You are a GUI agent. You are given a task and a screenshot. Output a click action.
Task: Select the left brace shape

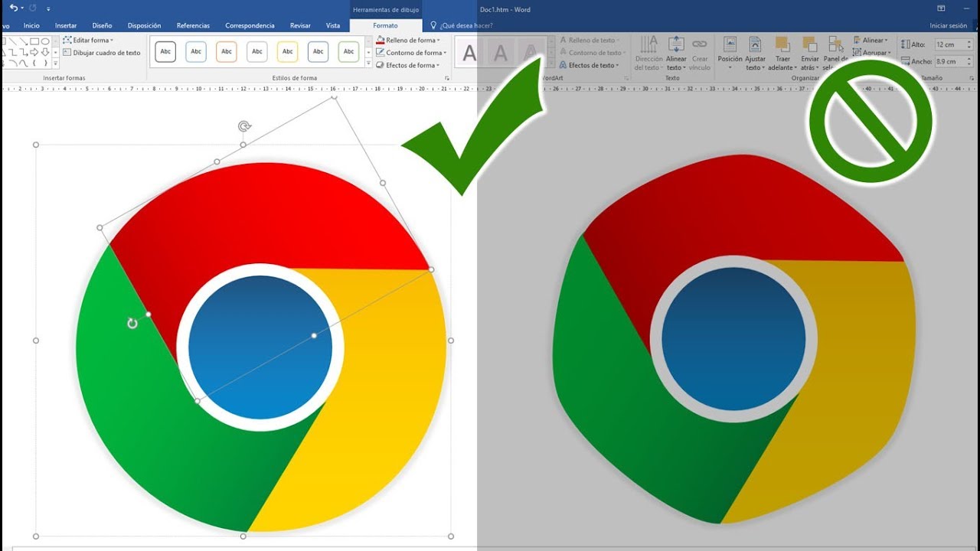pos(34,63)
